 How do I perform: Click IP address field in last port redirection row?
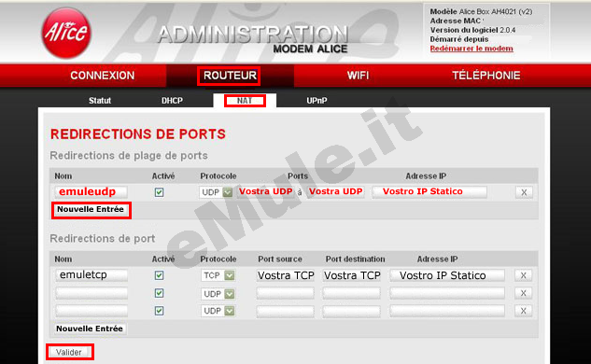(447, 311)
